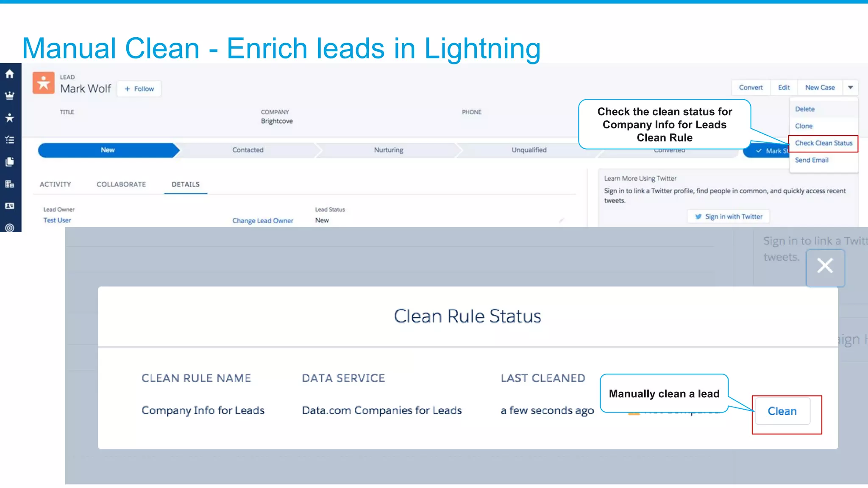Choose Check Clean Status menu item
The width and height of the screenshot is (868, 488).
[823, 143]
